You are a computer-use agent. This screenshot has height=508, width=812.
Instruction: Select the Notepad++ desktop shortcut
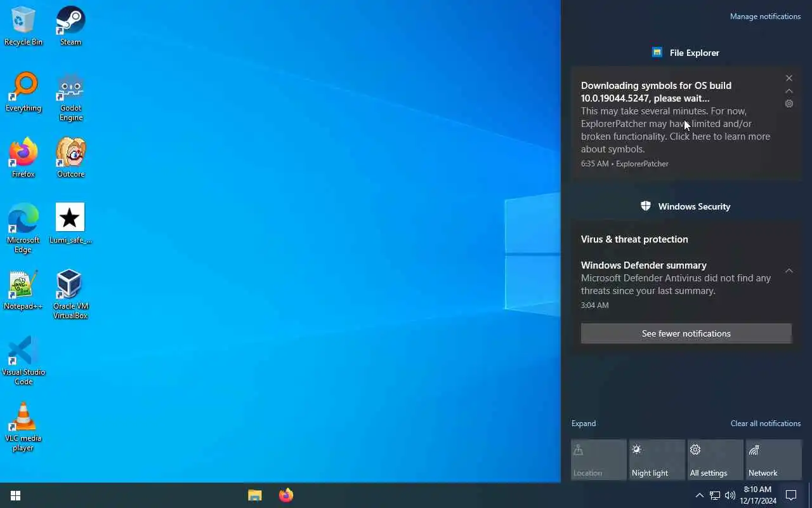[23, 290]
